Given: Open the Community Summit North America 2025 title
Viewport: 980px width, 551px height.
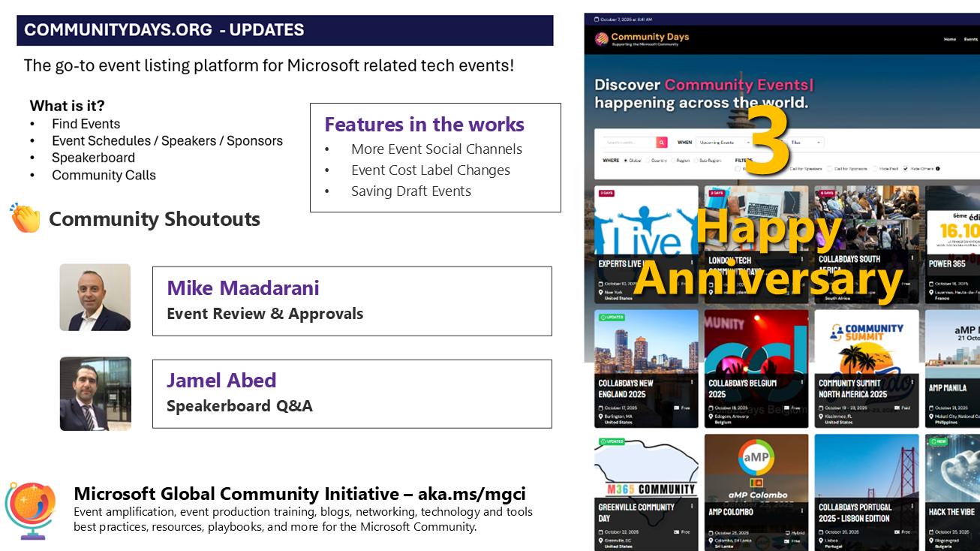Looking at the screenshot, I should [x=852, y=388].
